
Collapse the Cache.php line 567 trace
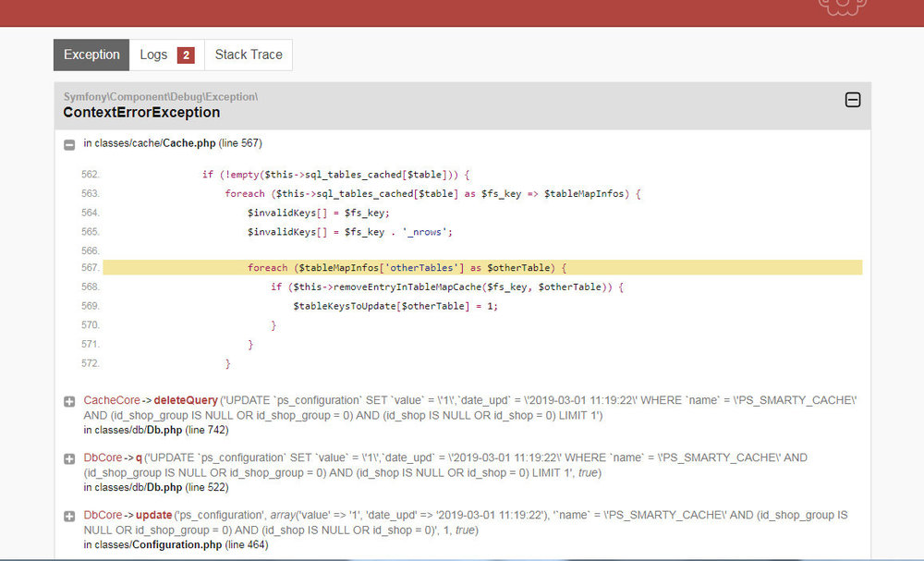point(69,144)
